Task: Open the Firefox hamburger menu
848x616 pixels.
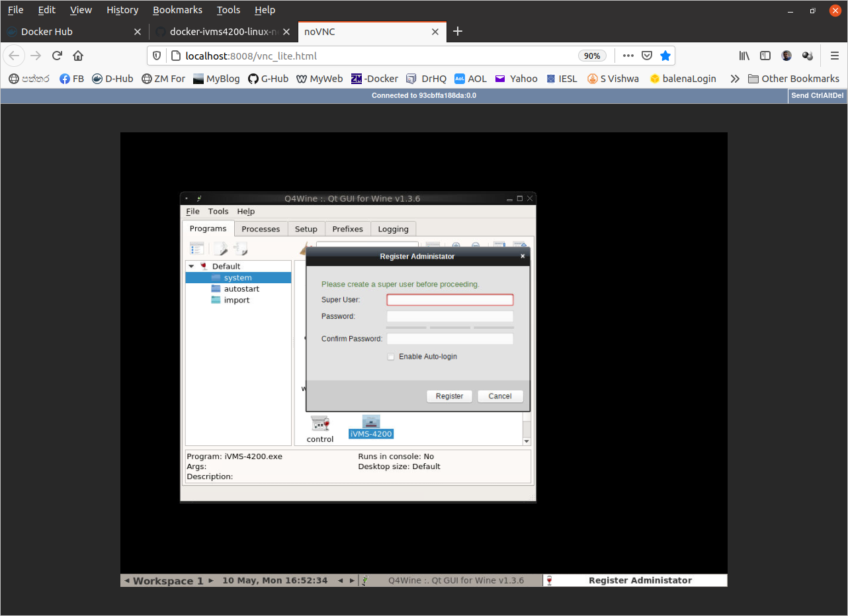Action: tap(835, 56)
